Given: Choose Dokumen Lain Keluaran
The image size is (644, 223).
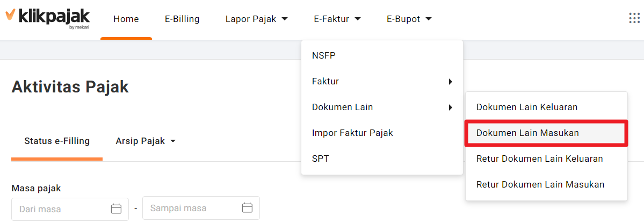Looking at the screenshot, I should click(527, 107).
